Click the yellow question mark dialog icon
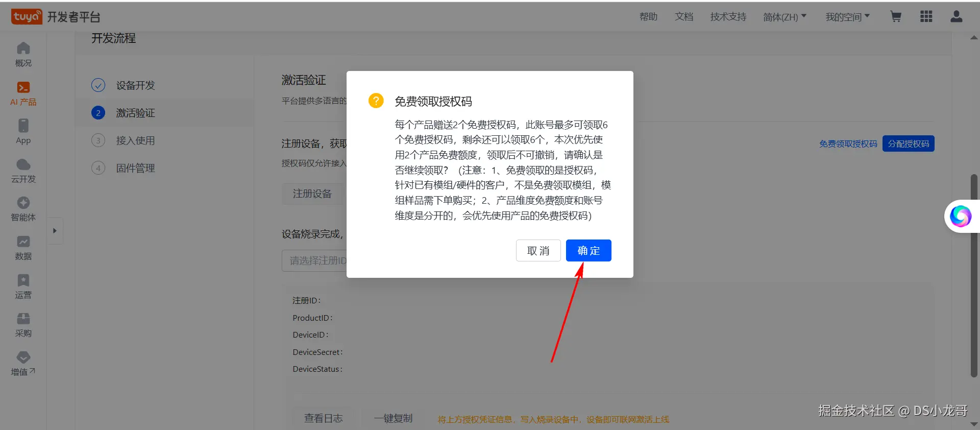The image size is (980, 430). pos(376,101)
